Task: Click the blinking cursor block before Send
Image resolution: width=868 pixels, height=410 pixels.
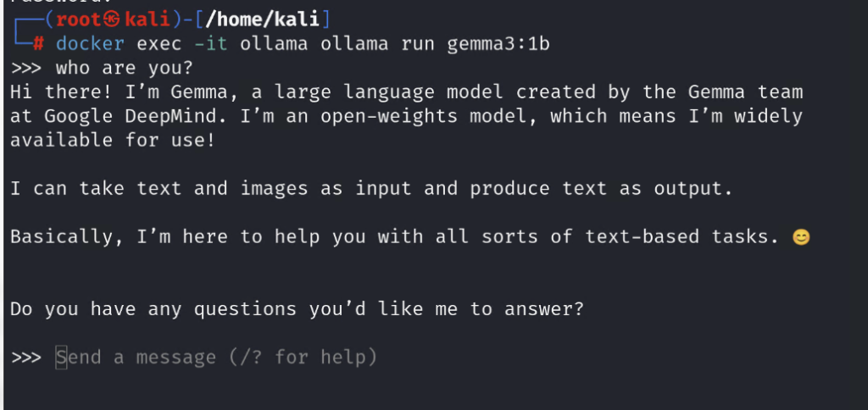Action: pos(61,357)
